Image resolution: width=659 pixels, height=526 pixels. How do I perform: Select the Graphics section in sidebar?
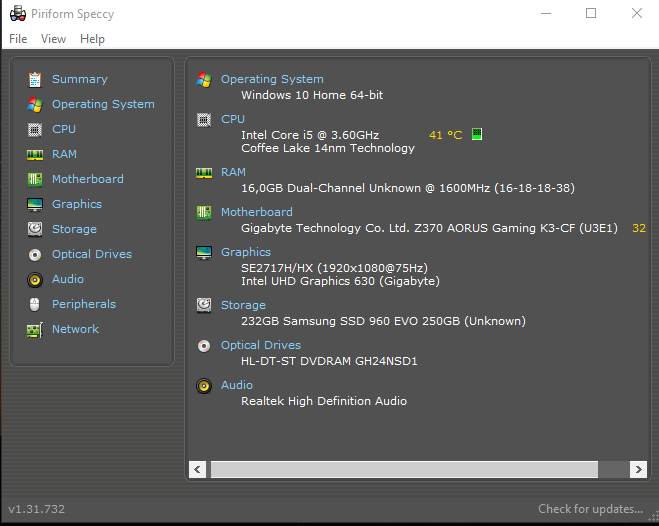tap(77, 204)
